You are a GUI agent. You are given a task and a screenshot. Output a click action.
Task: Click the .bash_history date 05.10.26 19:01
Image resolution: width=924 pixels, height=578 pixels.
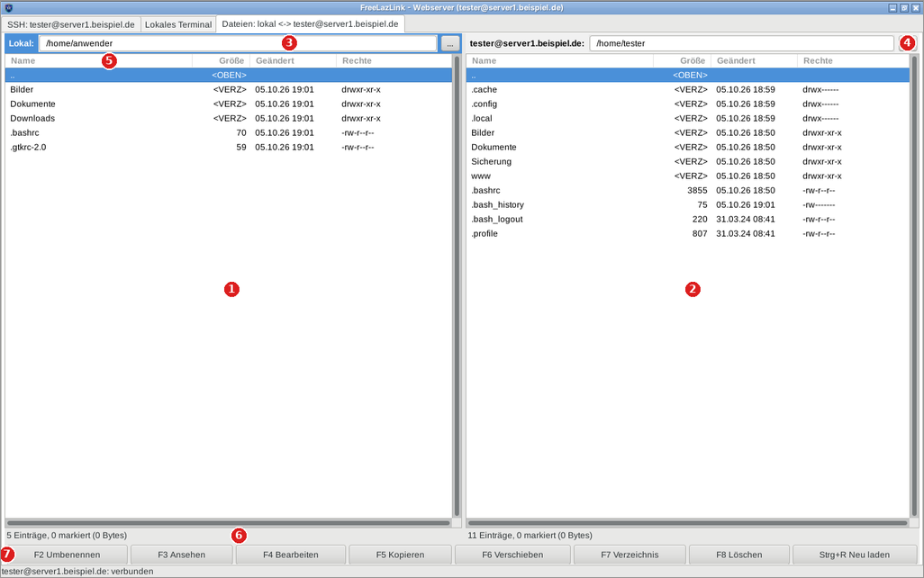point(746,205)
